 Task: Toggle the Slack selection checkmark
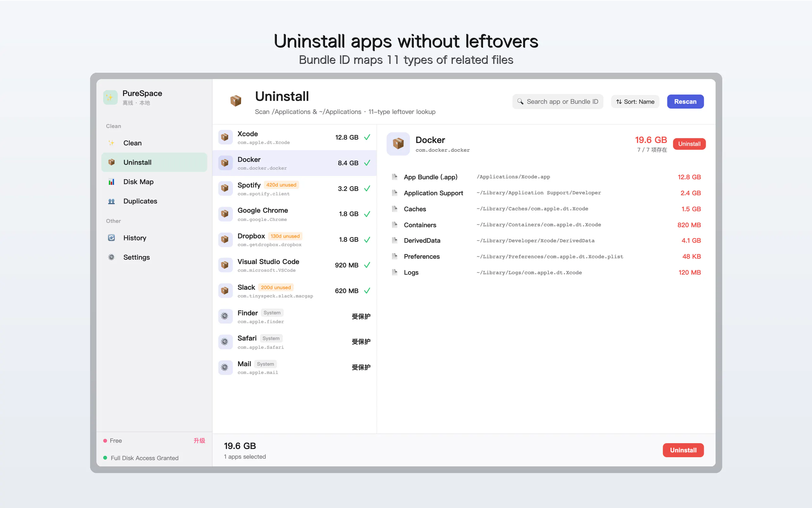click(367, 291)
